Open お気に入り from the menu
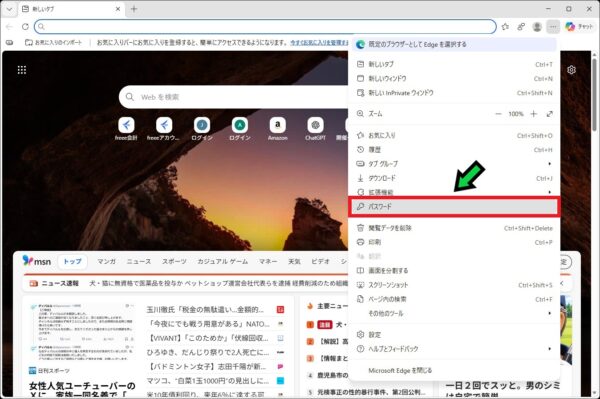Viewport: 600px width, 399px height. click(454, 135)
